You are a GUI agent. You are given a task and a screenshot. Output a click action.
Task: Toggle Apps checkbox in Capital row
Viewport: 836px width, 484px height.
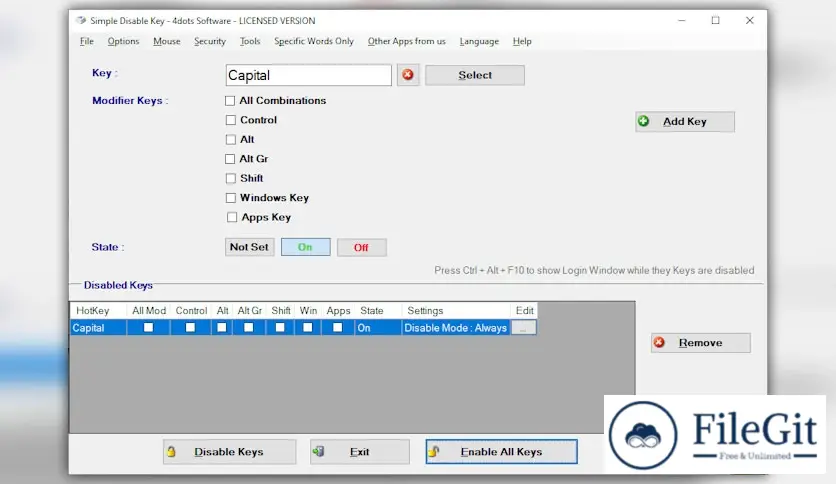coord(337,327)
